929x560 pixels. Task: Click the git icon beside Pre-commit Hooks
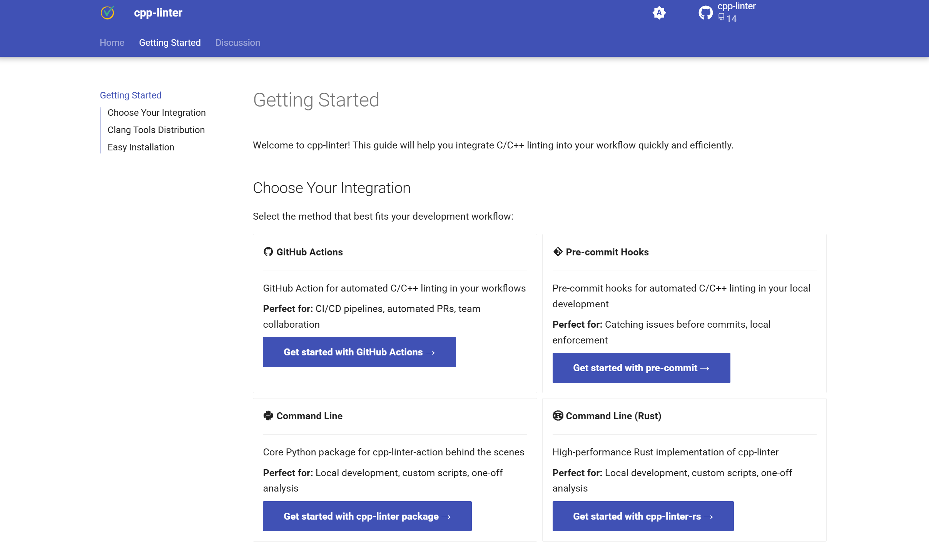pyautogui.click(x=558, y=252)
